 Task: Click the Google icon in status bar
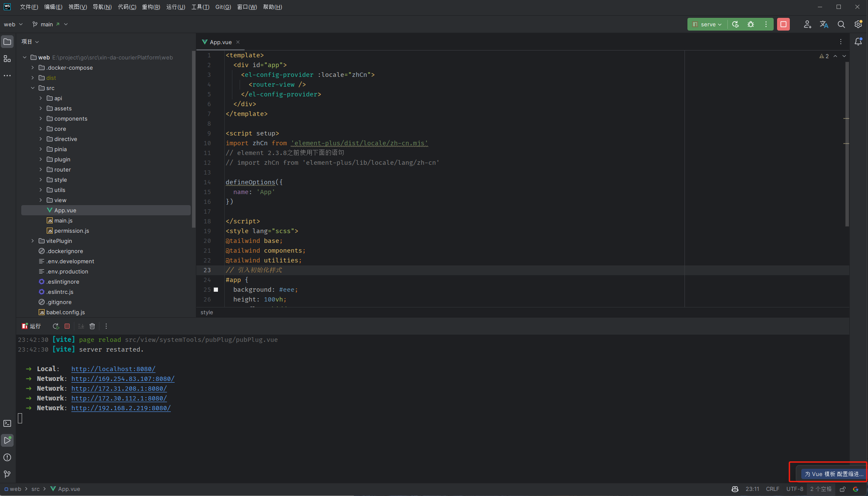[x=856, y=489]
